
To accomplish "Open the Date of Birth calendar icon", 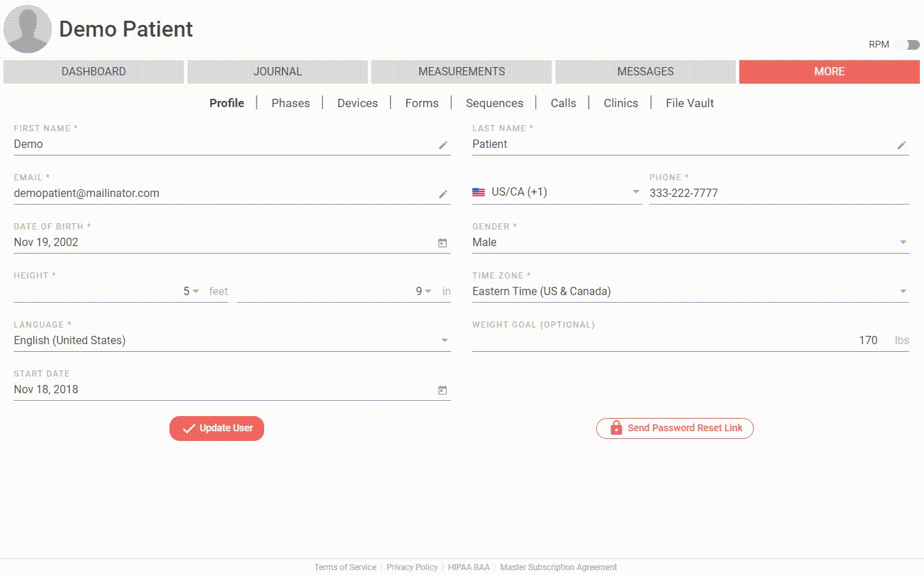I will tap(443, 243).
